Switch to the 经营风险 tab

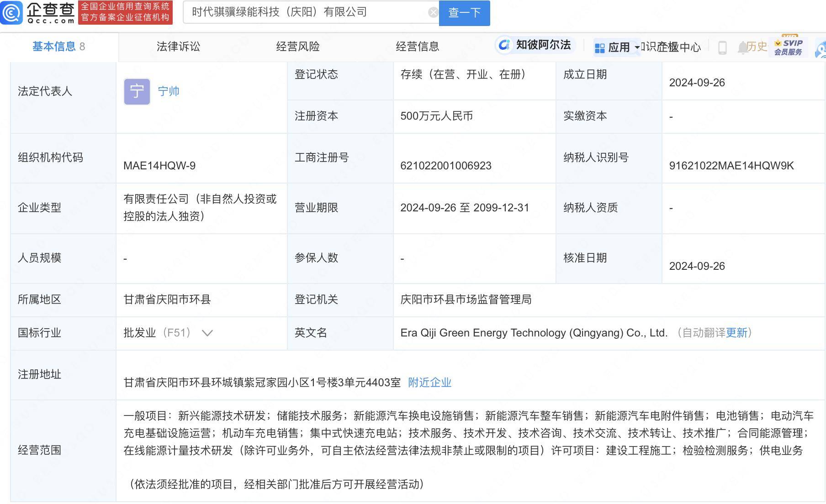click(298, 47)
